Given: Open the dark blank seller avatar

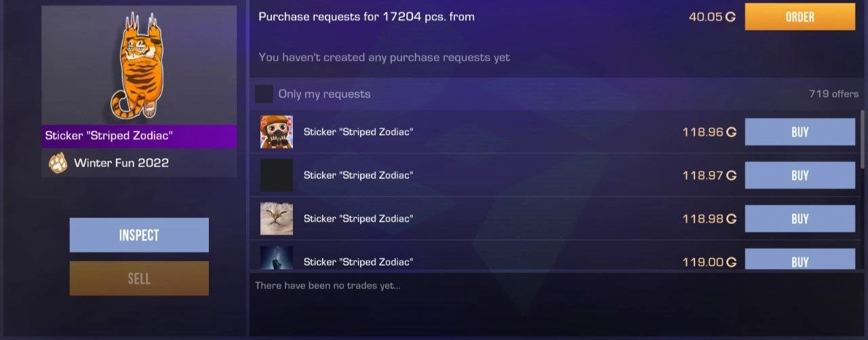Looking at the screenshot, I should pyautogui.click(x=277, y=175).
